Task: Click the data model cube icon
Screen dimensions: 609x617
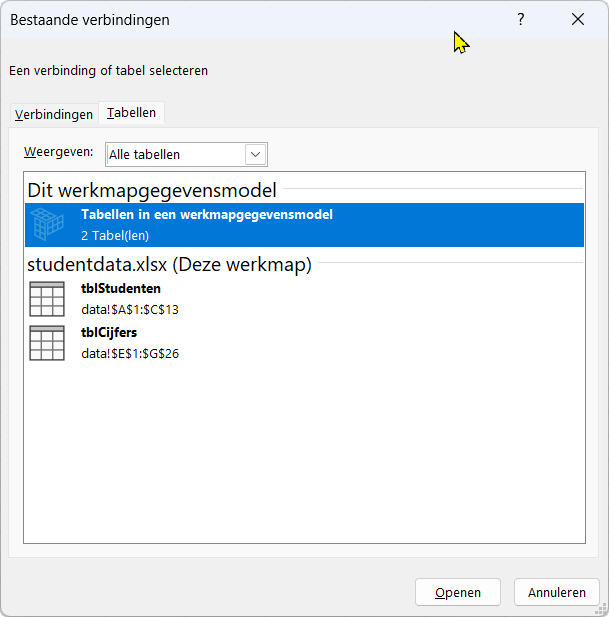Action: point(46,225)
